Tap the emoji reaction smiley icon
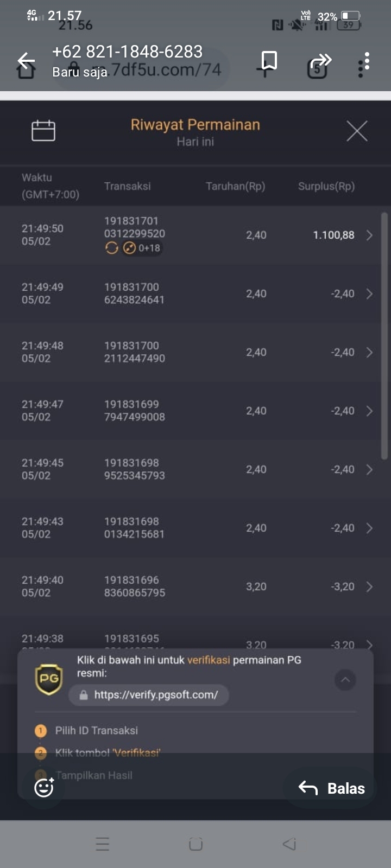The image size is (391, 868). 44,787
